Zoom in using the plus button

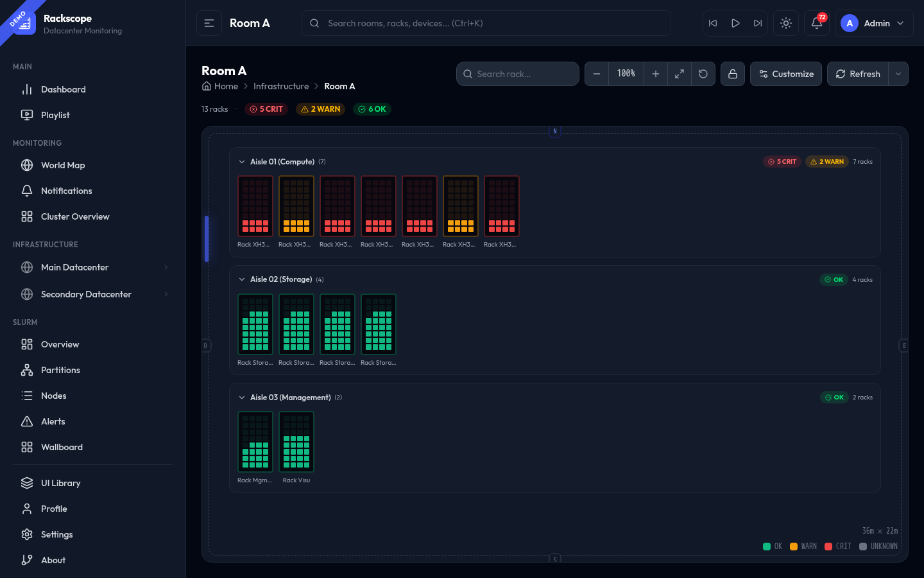pos(655,74)
